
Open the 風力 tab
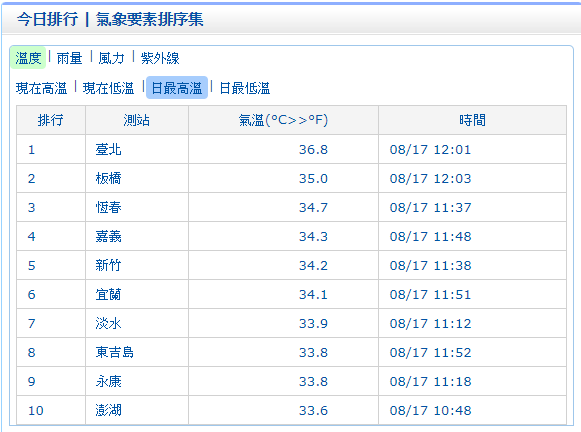[111, 58]
